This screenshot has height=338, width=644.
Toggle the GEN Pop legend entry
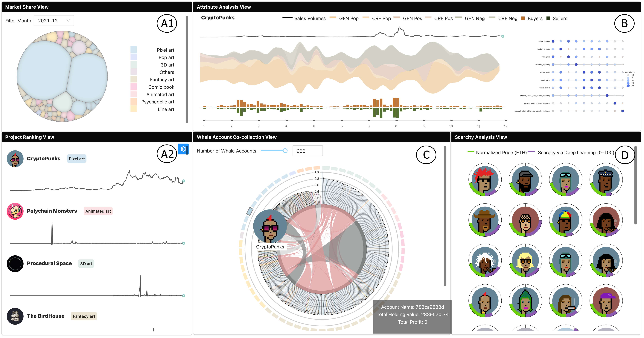pos(344,18)
